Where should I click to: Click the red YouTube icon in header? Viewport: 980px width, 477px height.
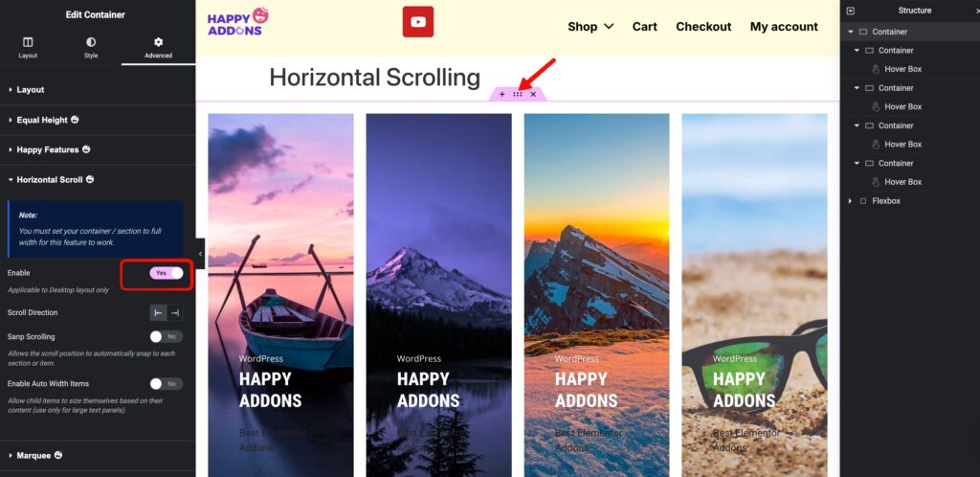coord(418,22)
